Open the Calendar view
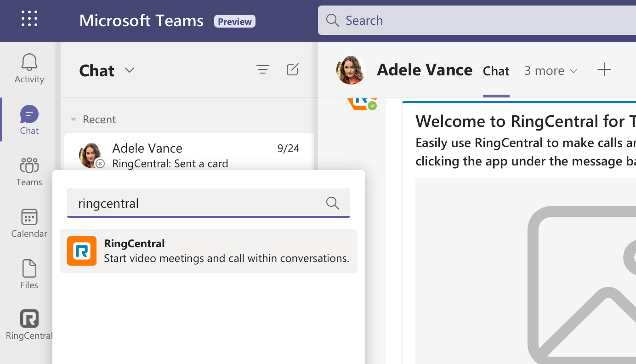This screenshot has height=364, width=636. [x=29, y=223]
